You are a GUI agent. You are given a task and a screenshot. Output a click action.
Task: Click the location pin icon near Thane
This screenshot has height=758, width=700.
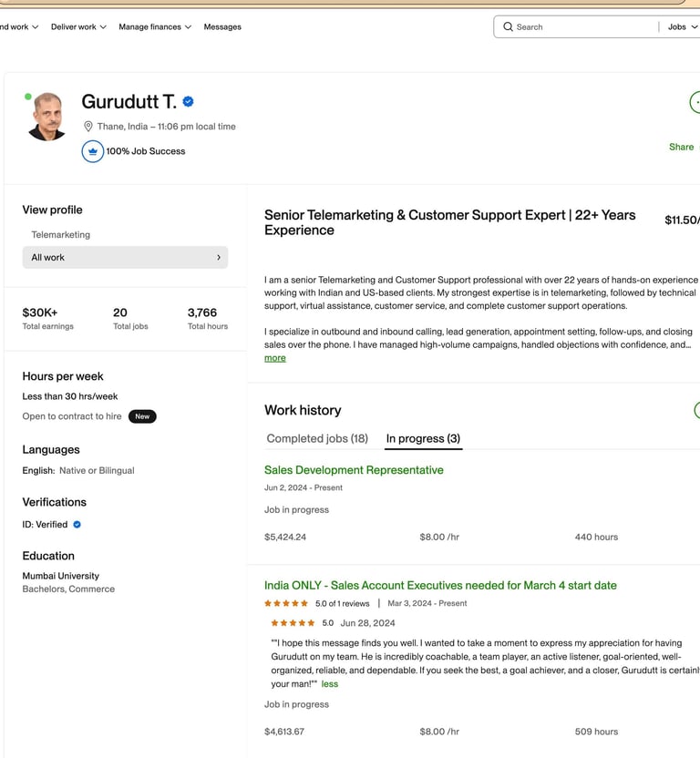[88, 127]
